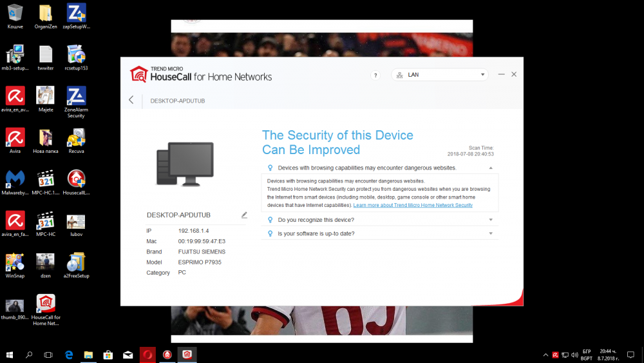Click the lightbulb icon beside recognize device
The height and width of the screenshot is (363, 644).
[270, 220]
